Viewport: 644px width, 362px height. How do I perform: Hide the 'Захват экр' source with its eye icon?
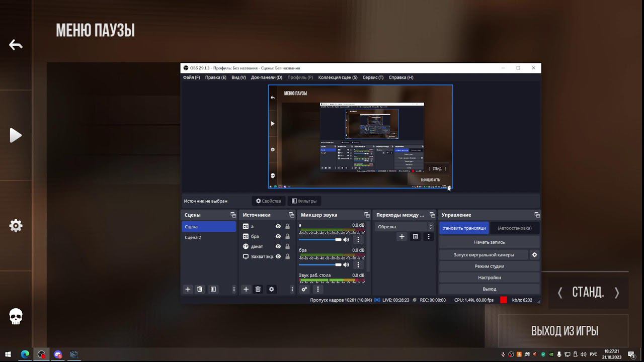tap(278, 256)
